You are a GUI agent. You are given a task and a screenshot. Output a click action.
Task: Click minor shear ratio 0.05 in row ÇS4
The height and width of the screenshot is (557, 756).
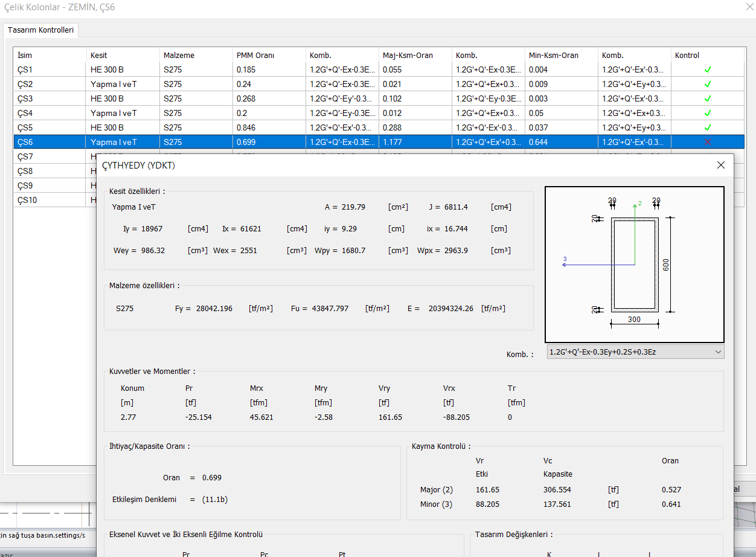(536, 113)
